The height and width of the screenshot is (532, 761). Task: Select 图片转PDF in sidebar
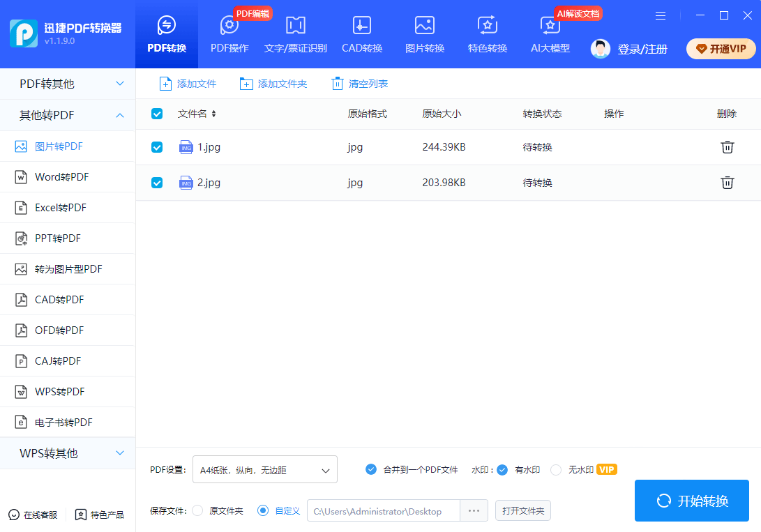(68, 146)
